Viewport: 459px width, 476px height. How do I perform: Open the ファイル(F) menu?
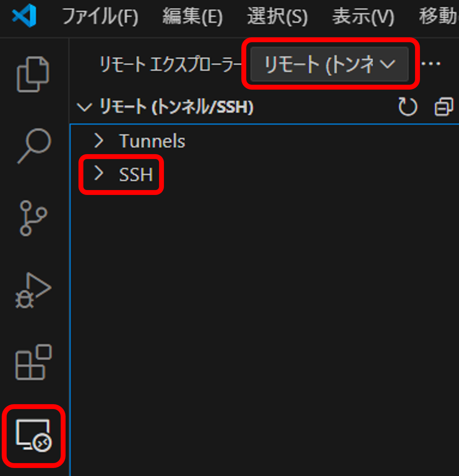pyautogui.click(x=100, y=17)
